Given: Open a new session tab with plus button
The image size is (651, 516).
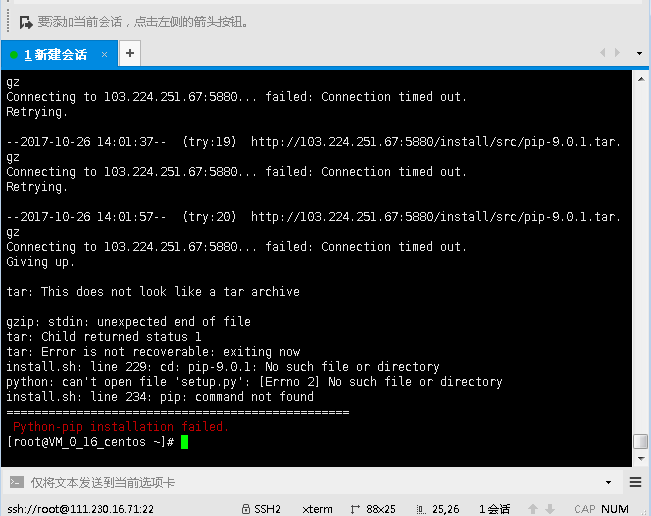Looking at the screenshot, I should click(130, 53).
